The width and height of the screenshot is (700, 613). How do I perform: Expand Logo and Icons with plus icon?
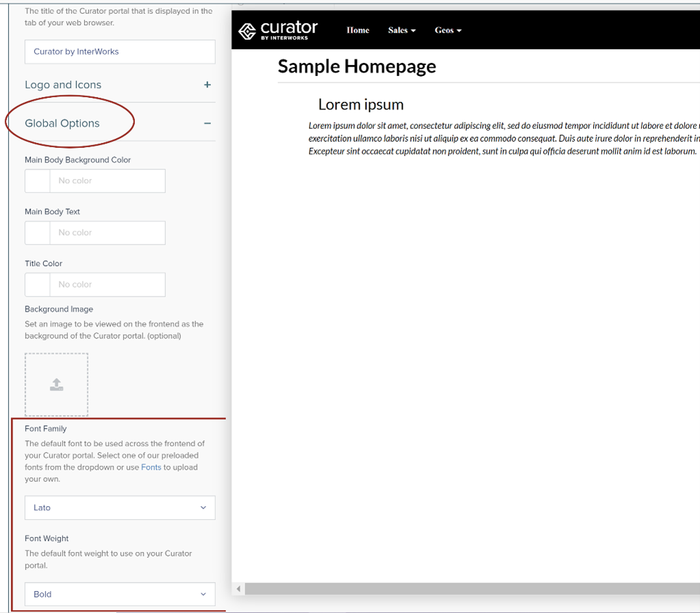pyautogui.click(x=207, y=85)
